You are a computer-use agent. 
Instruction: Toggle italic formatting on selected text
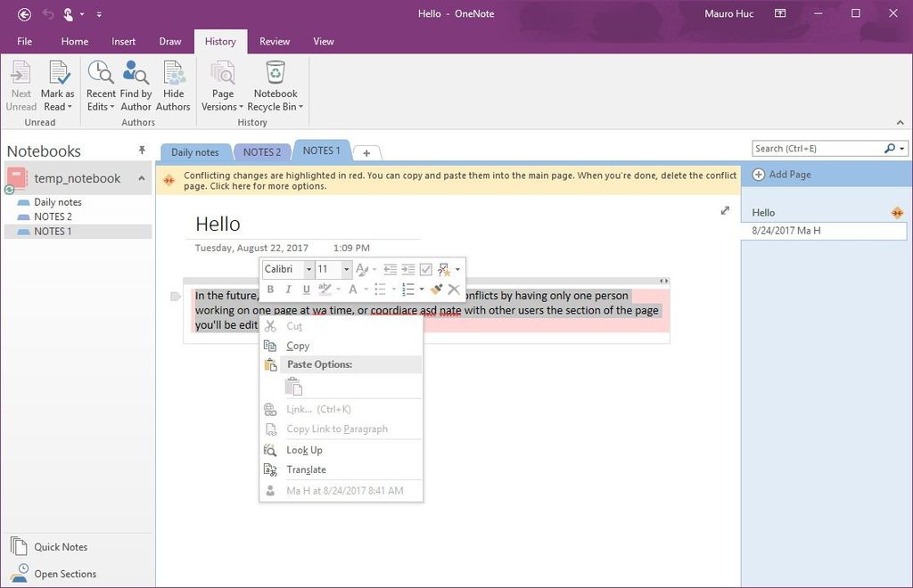pos(288,288)
